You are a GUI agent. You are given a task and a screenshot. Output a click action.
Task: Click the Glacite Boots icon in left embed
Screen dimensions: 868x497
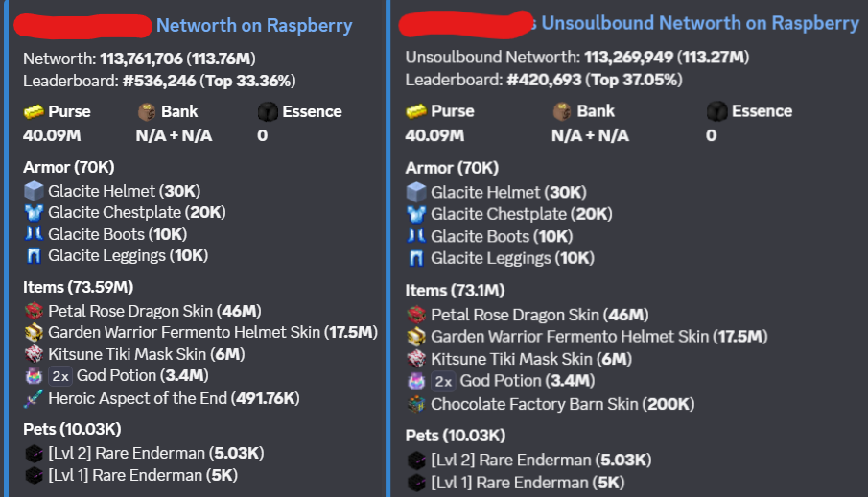[x=34, y=234]
